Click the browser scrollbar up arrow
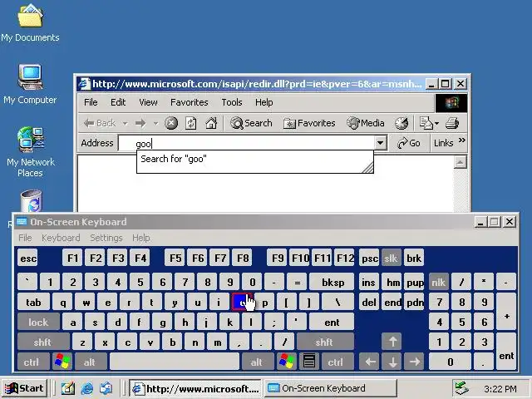Viewport: 532px width, 399px height. pyautogui.click(x=460, y=162)
